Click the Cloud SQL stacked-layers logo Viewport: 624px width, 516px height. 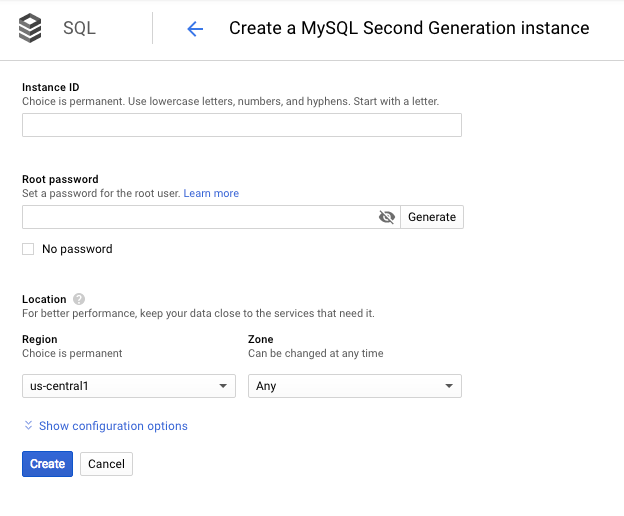pyautogui.click(x=30, y=28)
